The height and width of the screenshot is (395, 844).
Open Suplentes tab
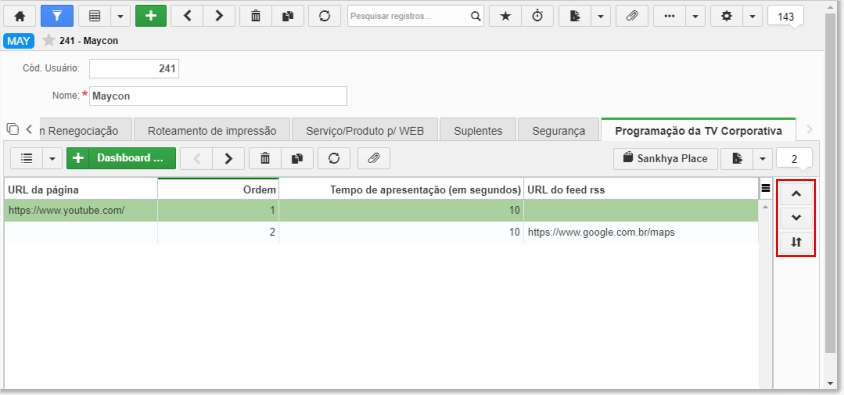click(478, 131)
